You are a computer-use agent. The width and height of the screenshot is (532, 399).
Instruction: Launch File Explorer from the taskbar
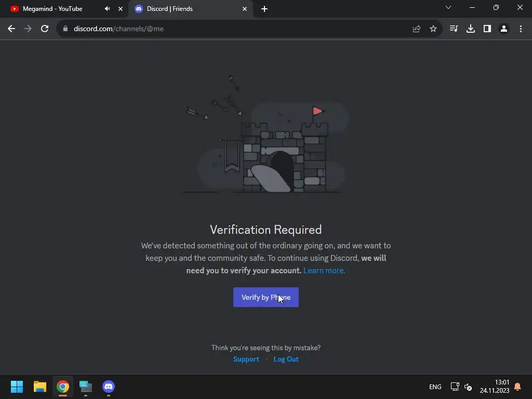pos(39,387)
